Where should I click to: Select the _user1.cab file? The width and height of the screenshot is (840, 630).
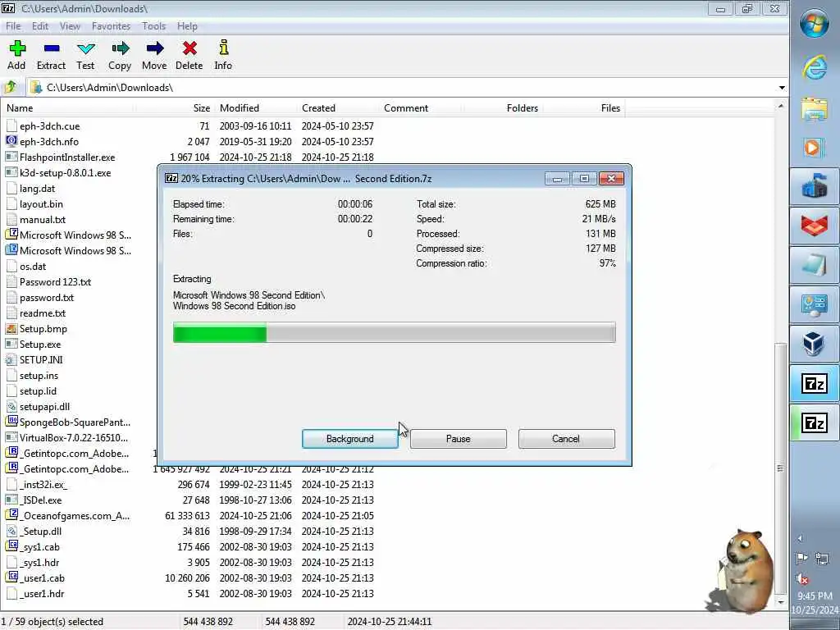tap(42, 578)
